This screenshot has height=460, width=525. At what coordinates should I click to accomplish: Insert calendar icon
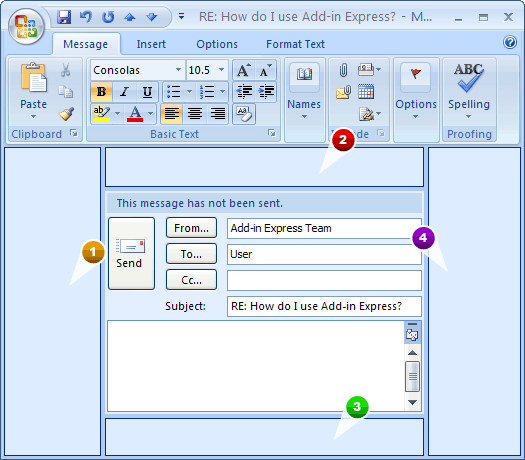point(366,92)
